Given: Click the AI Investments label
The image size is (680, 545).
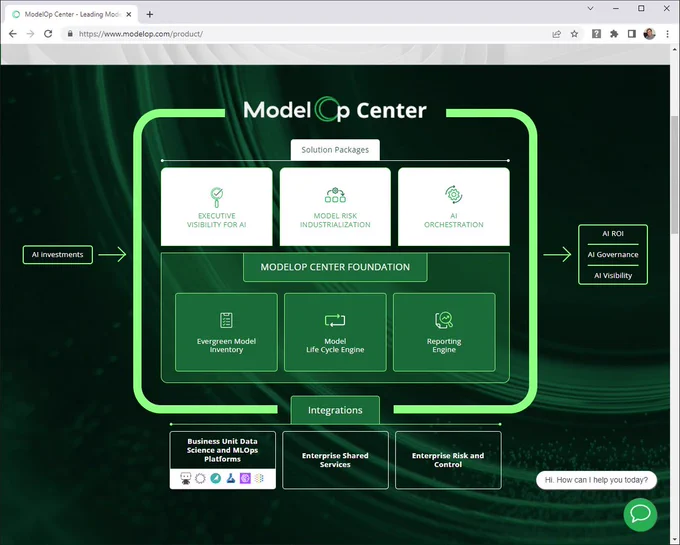Looking at the screenshot, I should coord(58,255).
